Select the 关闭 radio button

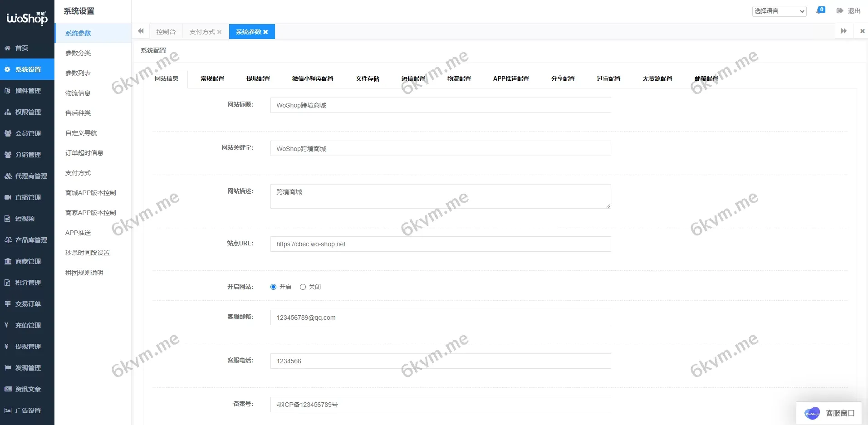pyautogui.click(x=303, y=287)
